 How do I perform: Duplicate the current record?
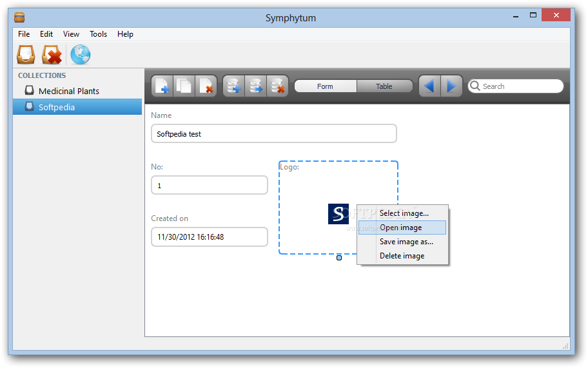(x=184, y=86)
